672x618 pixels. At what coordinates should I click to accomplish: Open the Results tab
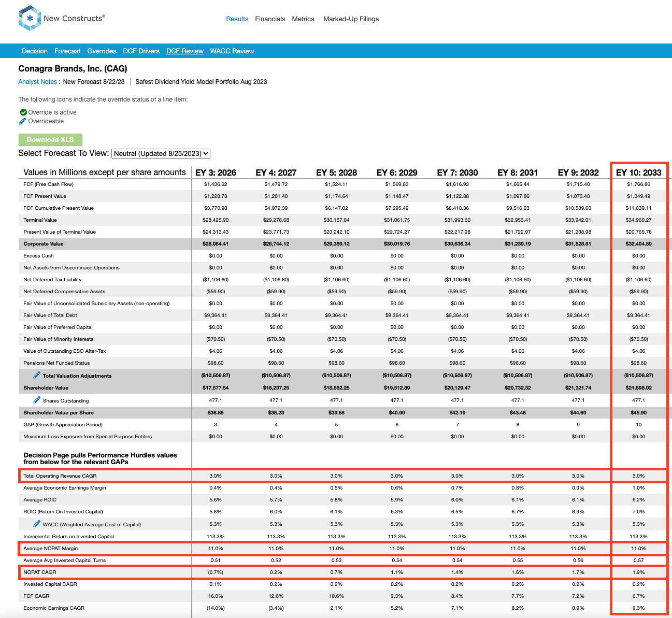(x=237, y=19)
